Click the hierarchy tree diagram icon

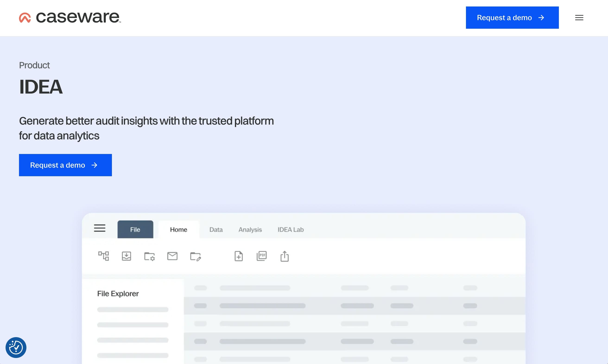[103, 256]
